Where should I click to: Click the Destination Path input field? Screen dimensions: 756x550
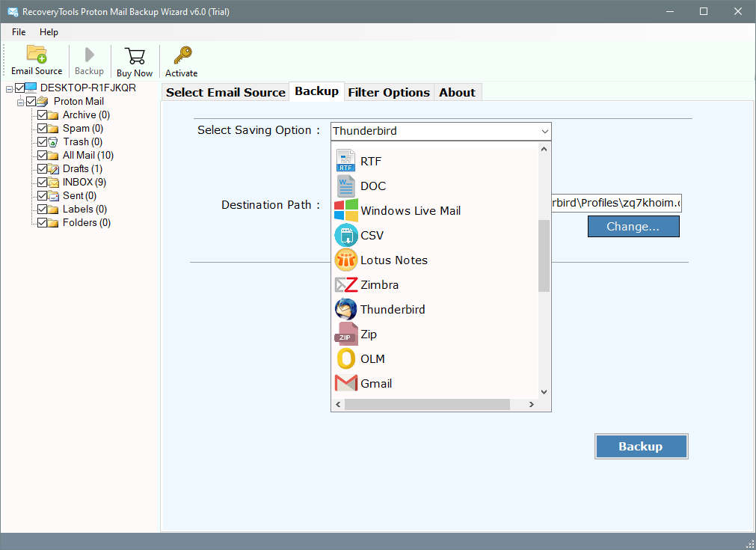click(616, 203)
